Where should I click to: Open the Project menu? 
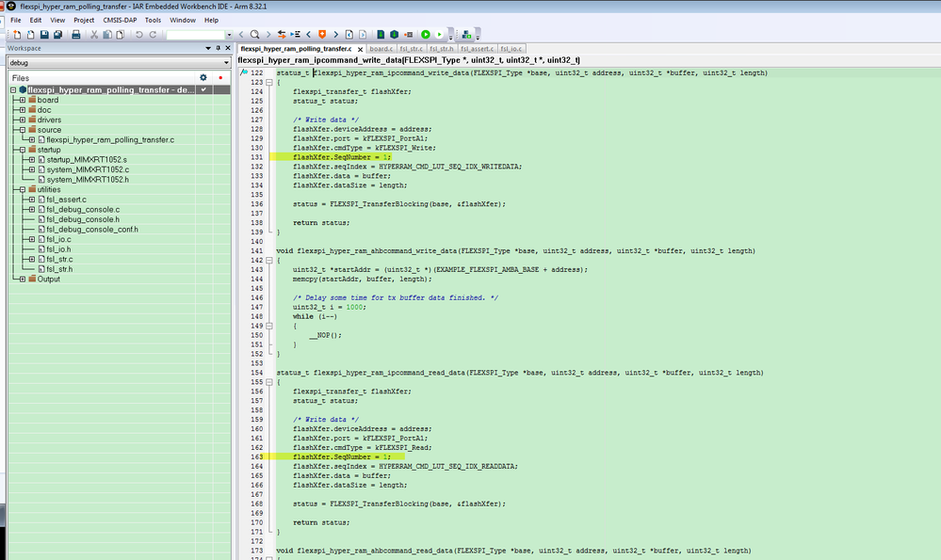(x=84, y=20)
